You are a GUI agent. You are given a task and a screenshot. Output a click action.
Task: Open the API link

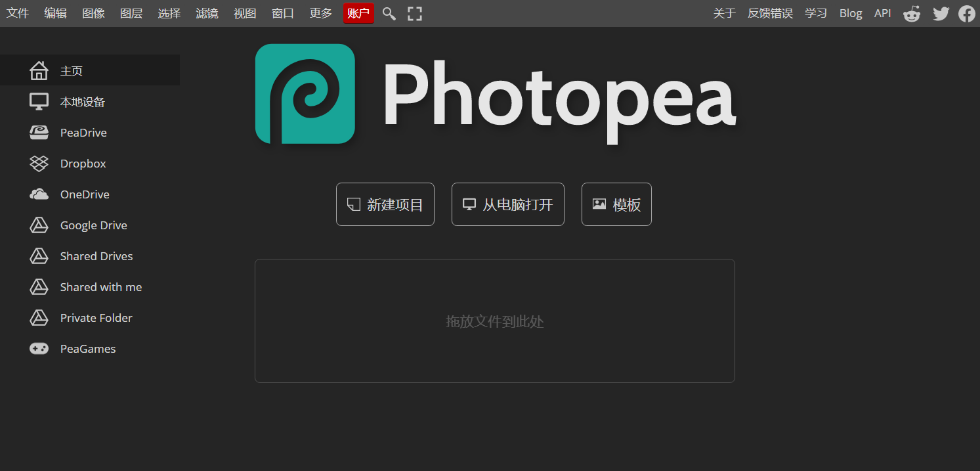point(883,13)
